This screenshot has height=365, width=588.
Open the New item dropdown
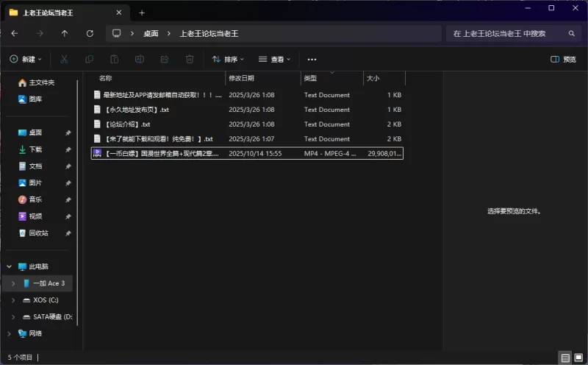[x=26, y=59]
